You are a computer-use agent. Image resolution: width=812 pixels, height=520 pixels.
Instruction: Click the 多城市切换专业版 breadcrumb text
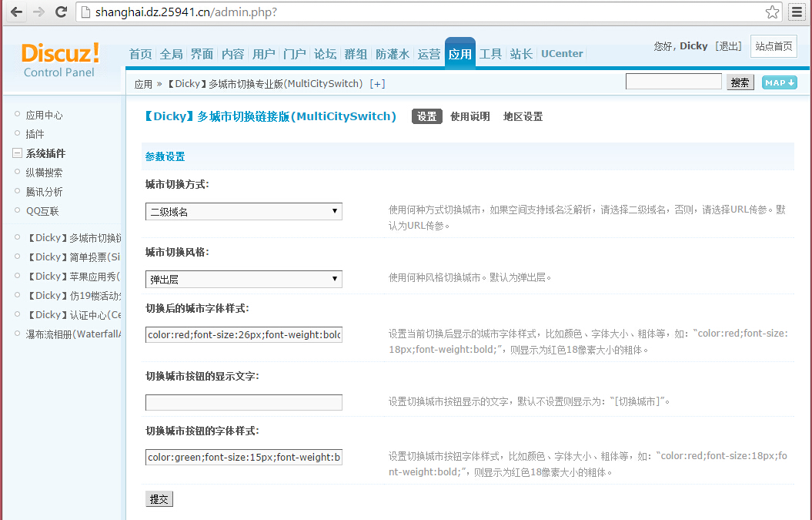point(265,84)
